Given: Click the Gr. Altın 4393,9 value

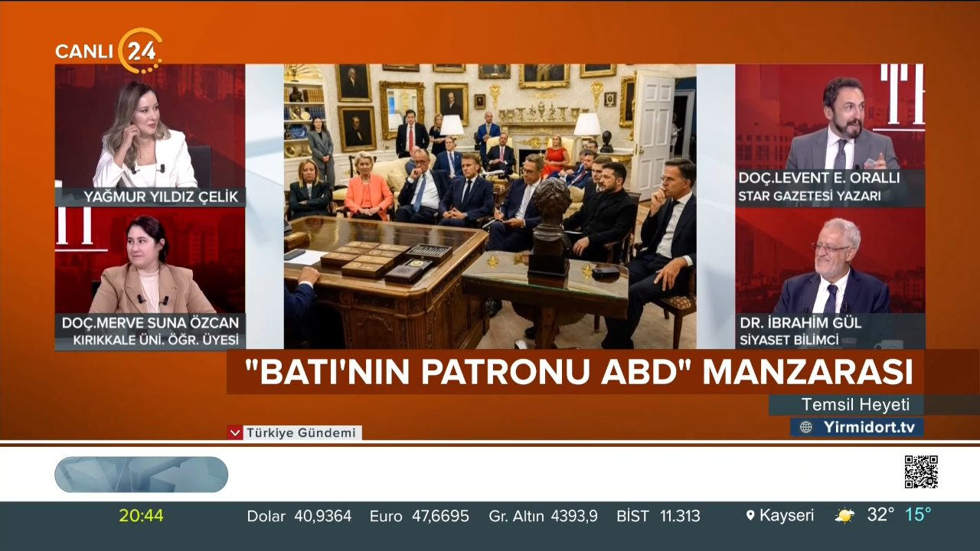Looking at the screenshot, I should (x=543, y=516).
